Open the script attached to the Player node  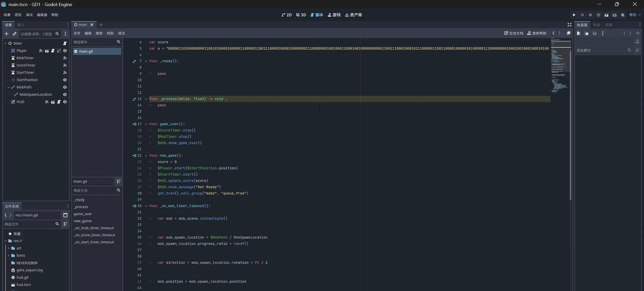pos(53,51)
